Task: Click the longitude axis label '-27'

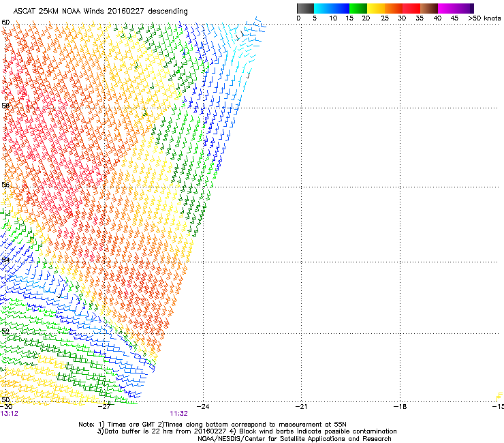Action: [106, 406]
